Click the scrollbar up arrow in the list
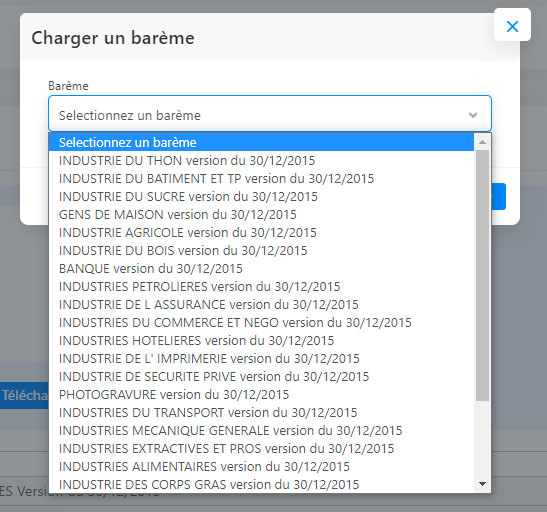The height and width of the screenshot is (512, 547). point(482,142)
